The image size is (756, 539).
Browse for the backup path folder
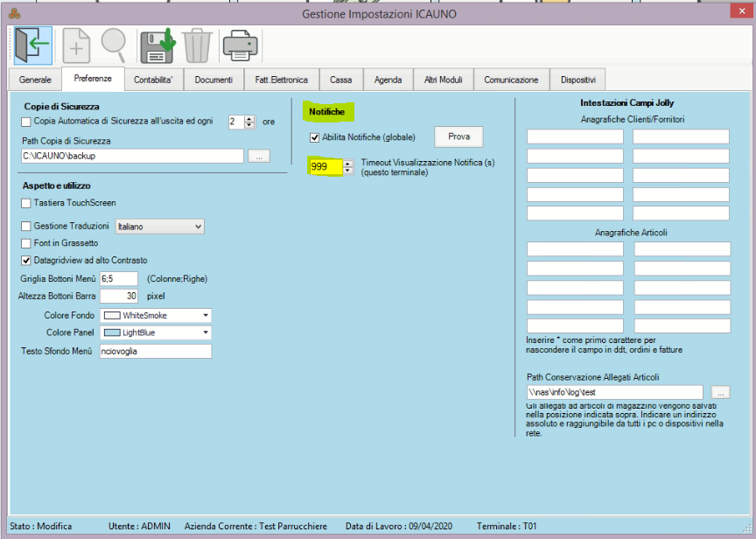259,156
